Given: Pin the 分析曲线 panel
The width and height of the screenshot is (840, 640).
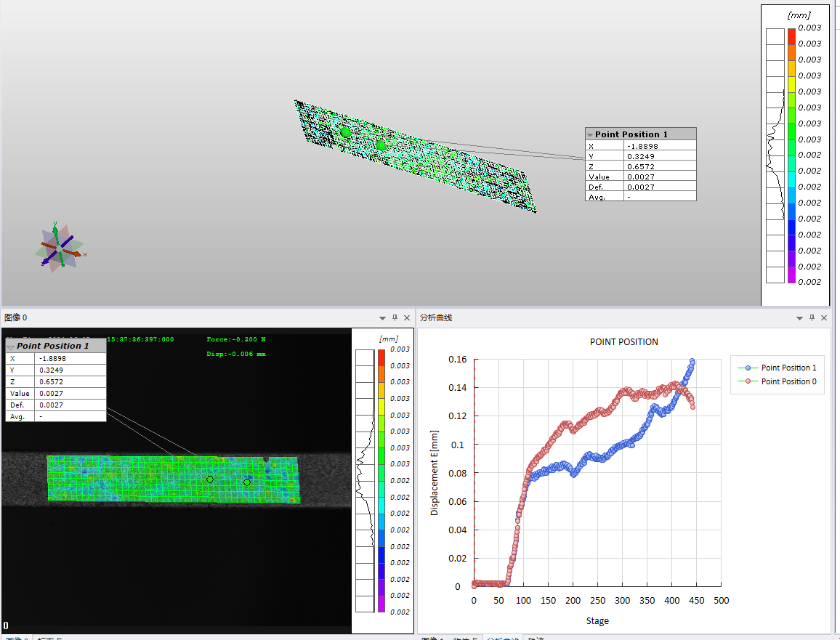Looking at the screenshot, I should point(811,318).
